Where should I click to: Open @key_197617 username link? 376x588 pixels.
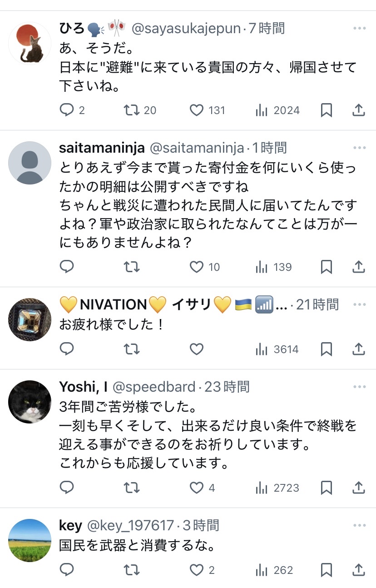[x=130, y=526]
